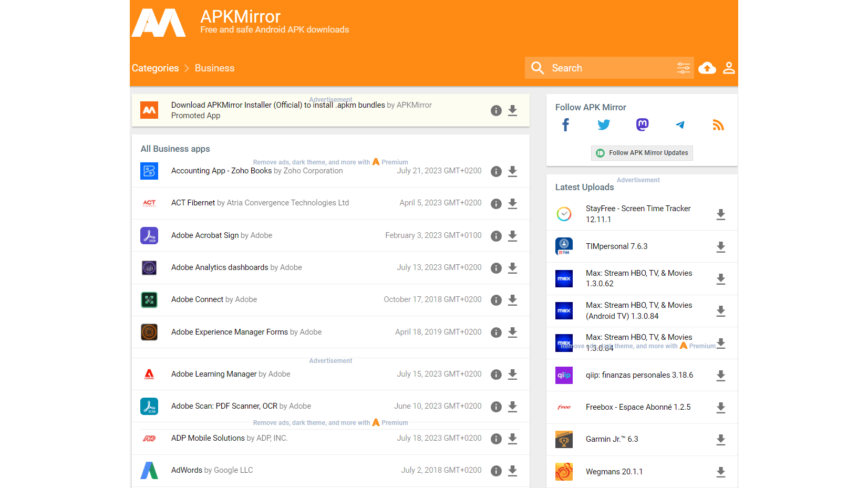Show info for ACT Fibernet
Viewport: 868px width, 488px height.
pos(496,204)
